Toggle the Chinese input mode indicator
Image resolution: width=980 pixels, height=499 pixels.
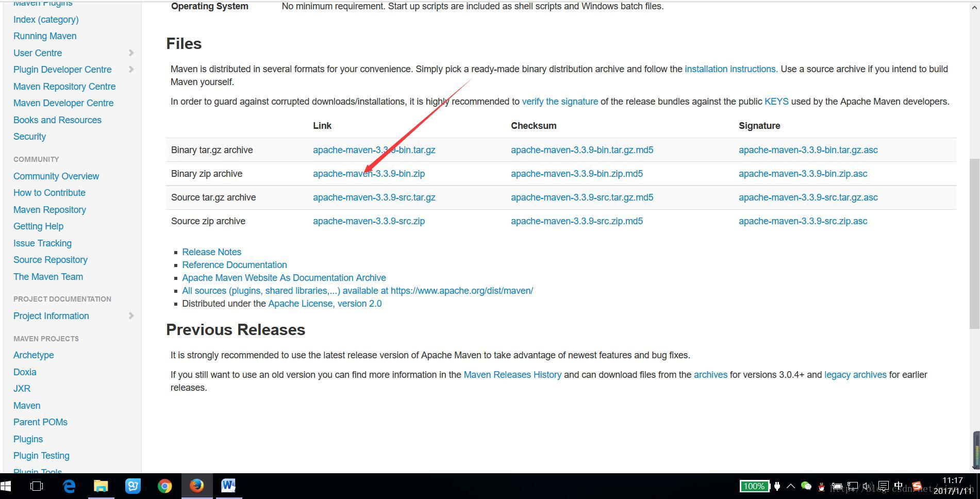tap(899, 486)
